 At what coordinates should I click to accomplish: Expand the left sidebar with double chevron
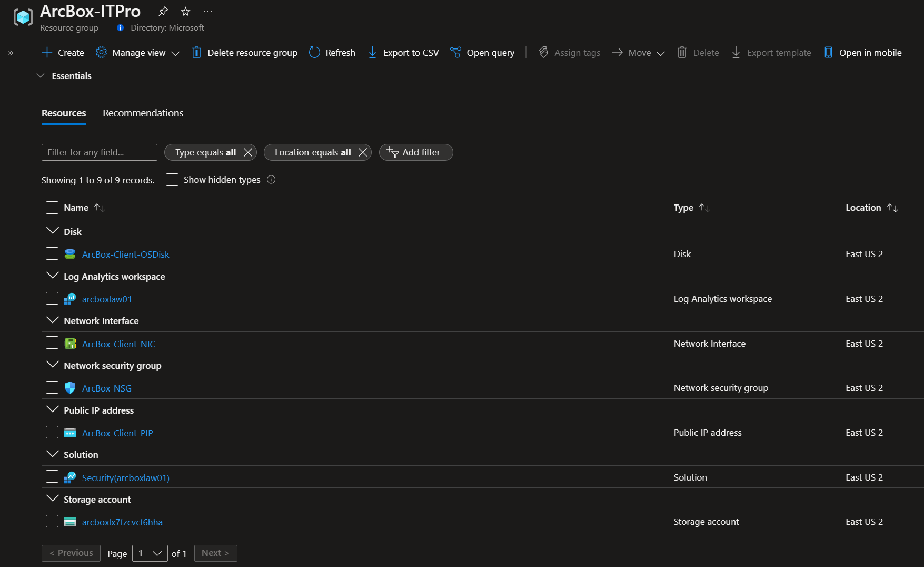click(x=11, y=53)
